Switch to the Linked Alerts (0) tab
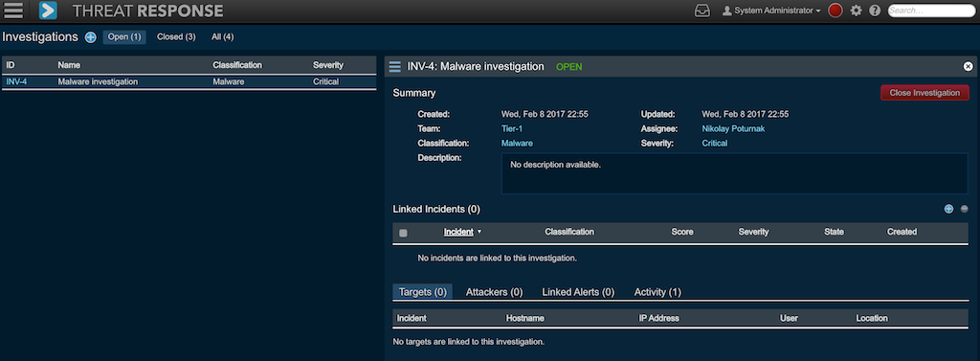 578,292
